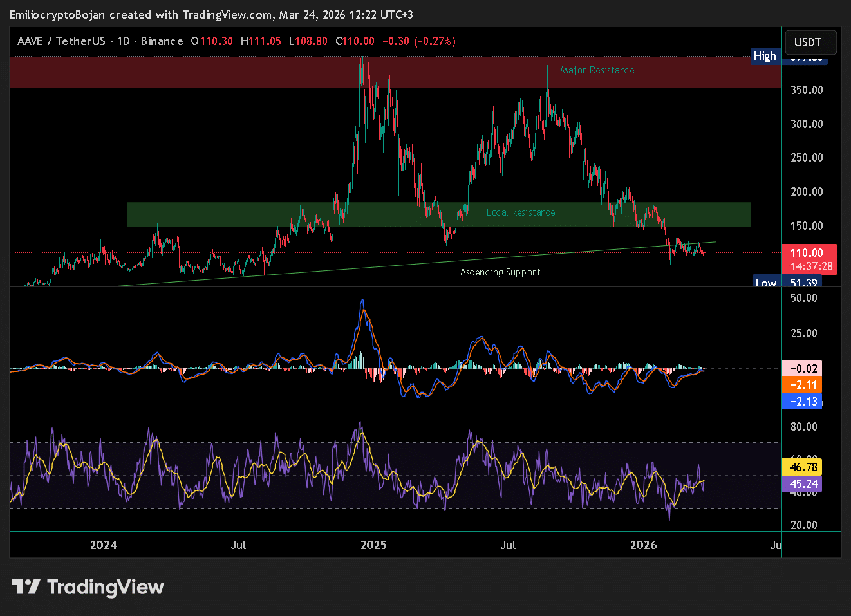Click the blue Low price tag
Screen dimensions: 851x616
point(765,283)
